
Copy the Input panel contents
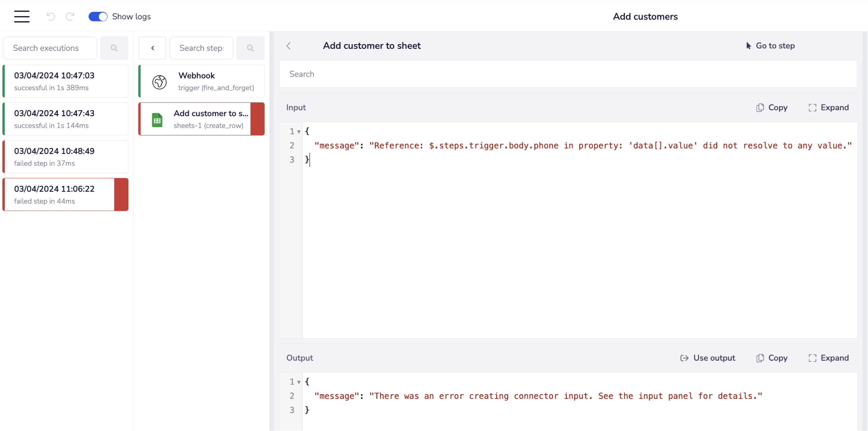[x=772, y=108]
